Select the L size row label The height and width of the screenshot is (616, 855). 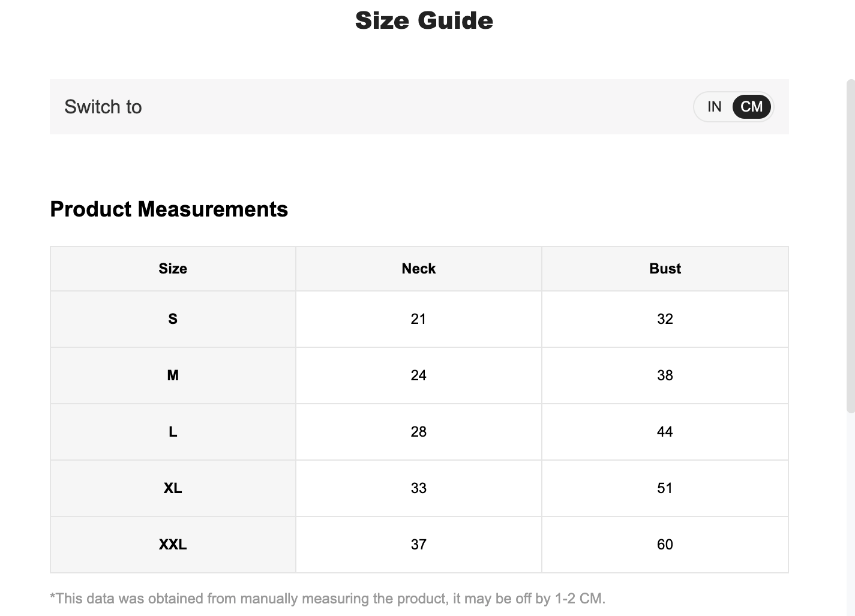[173, 432]
